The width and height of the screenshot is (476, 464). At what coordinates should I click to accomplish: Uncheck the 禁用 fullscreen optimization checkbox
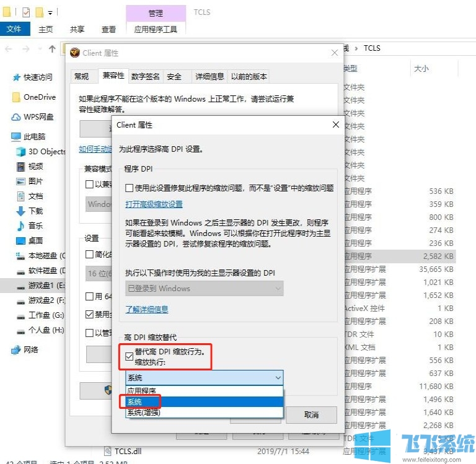pyautogui.click(x=89, y=314)
